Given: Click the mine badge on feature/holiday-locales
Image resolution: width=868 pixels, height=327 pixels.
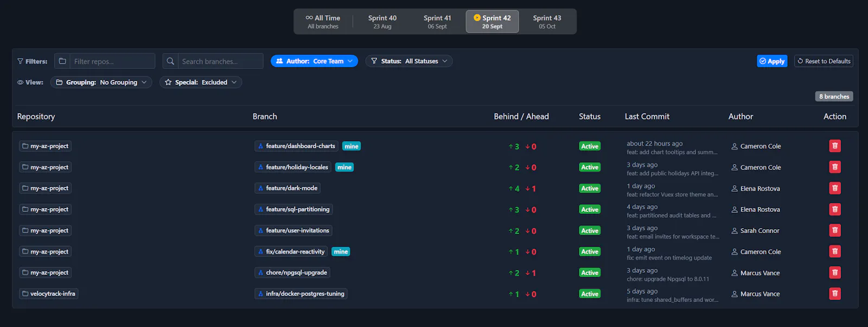Looking at the screenshot, I should click(344, 167).
